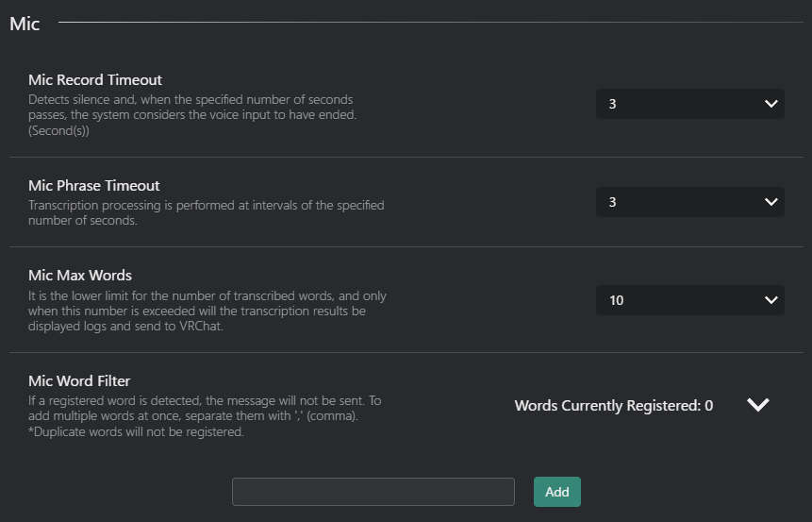This screenshot has width=812, height=522.
Task: Focus the word filter text input field
Action: tap(373, 492)
